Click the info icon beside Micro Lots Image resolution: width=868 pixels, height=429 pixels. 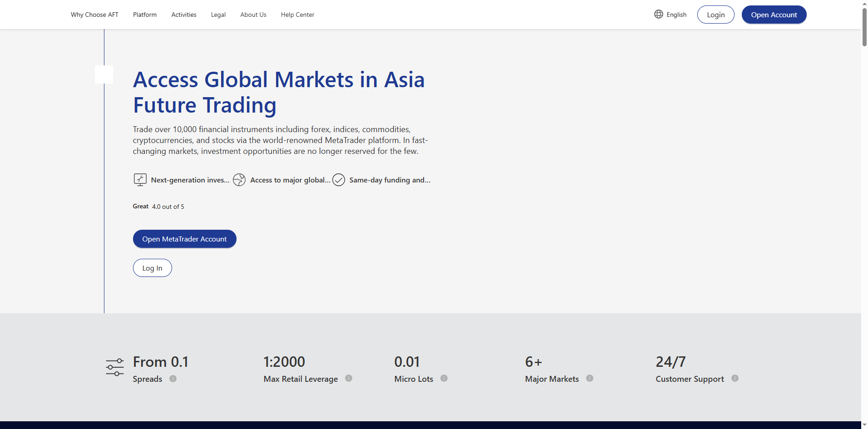coord(444,378)
